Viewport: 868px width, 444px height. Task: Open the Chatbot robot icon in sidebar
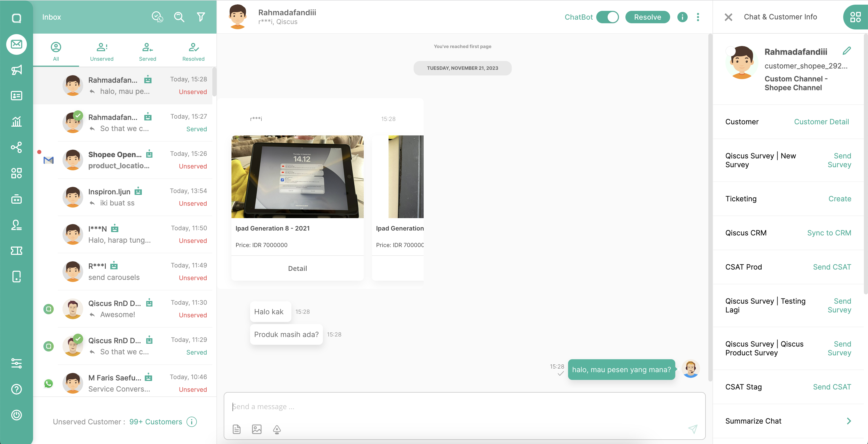point(16,199)
